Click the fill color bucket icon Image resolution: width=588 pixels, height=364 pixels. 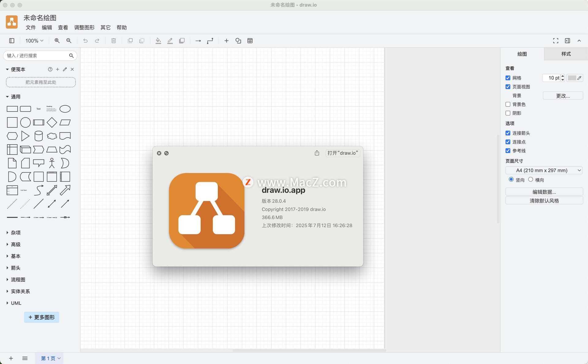tap(158, 41)
